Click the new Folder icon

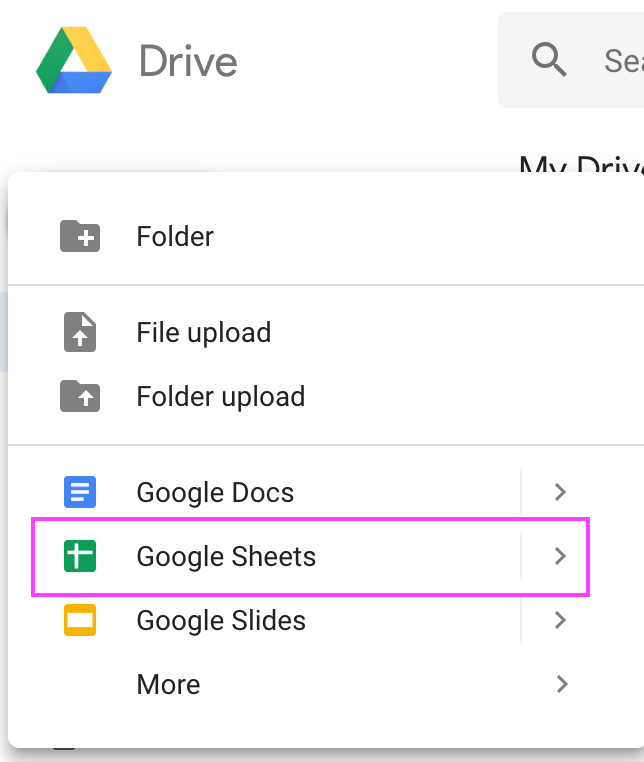[80, 236]
